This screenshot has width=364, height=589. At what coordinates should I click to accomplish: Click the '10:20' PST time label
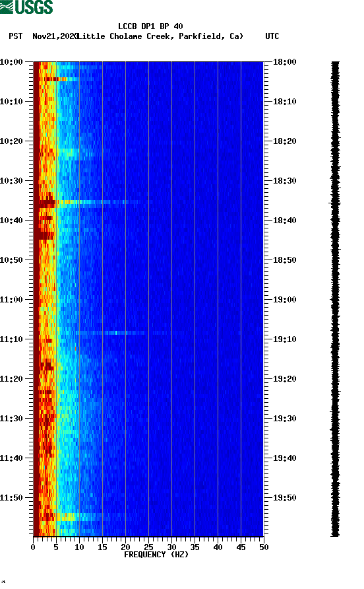11,141
